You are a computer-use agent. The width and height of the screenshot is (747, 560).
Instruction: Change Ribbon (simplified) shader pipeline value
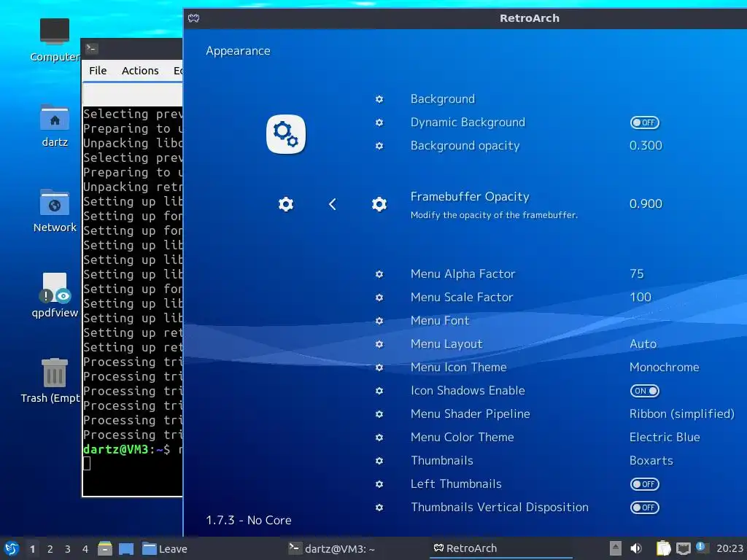(682, 414)
